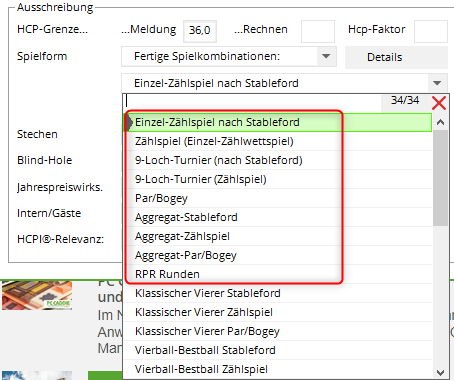Viewport: 454px width, 380px height.
Task: Click scroll up arrow in list
Action: click(440, 122)
